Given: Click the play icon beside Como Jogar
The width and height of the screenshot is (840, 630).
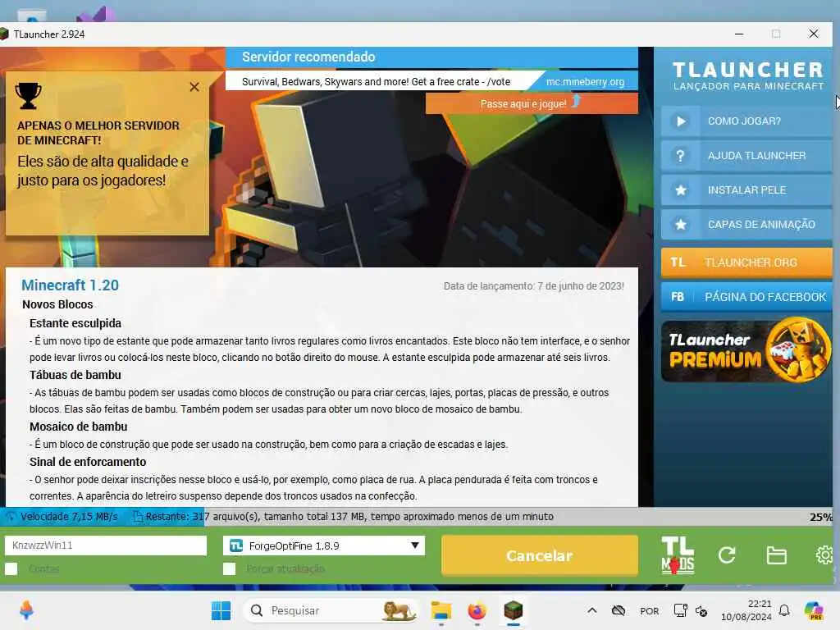Looking at the screenshot, I should (681, 121).
